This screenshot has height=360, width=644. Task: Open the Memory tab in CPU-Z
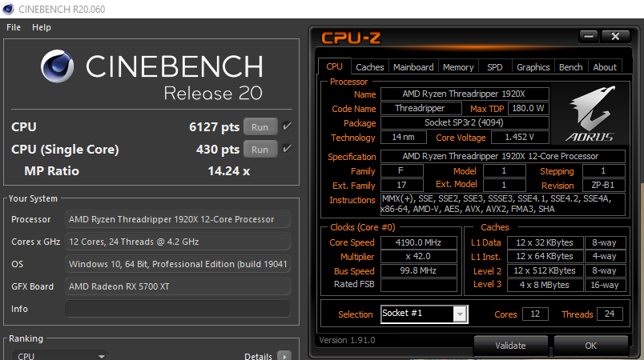pyautogui.click(x=458, y=67)
